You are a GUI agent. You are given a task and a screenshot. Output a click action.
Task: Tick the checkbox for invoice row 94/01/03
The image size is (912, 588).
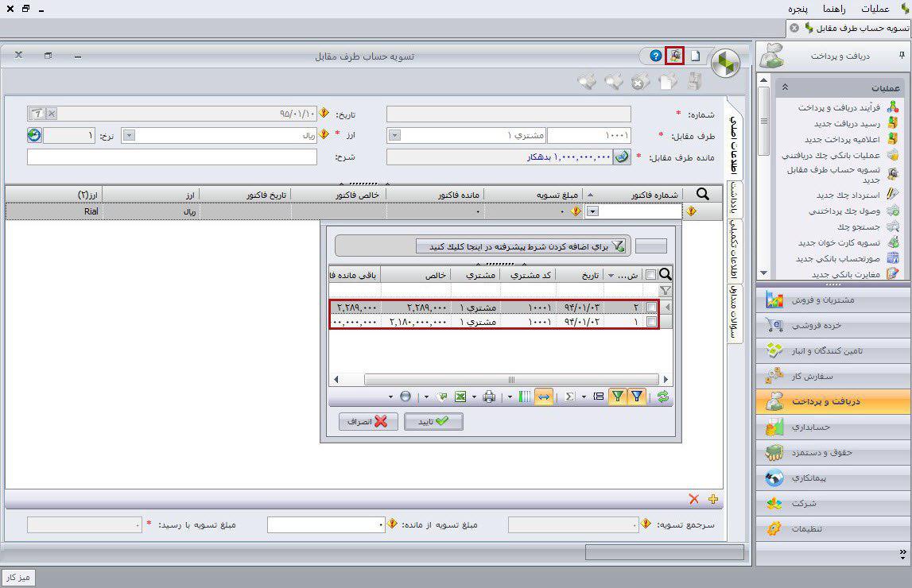[651, 307]
